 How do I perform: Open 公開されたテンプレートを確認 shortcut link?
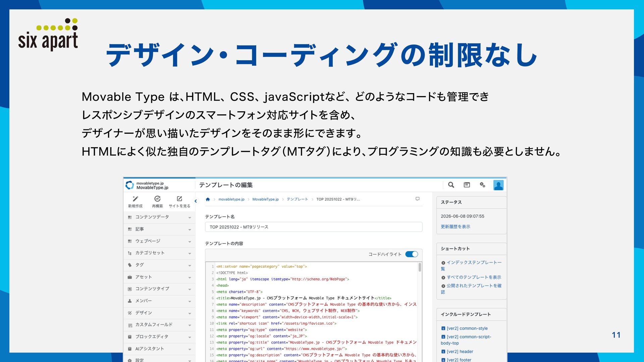[471, 289]
